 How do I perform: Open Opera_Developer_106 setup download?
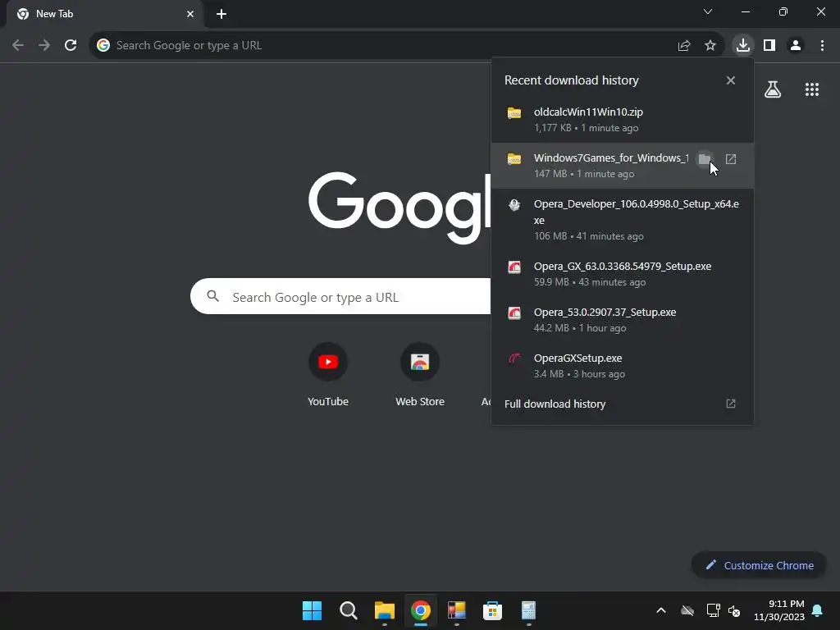click(623, 220)
